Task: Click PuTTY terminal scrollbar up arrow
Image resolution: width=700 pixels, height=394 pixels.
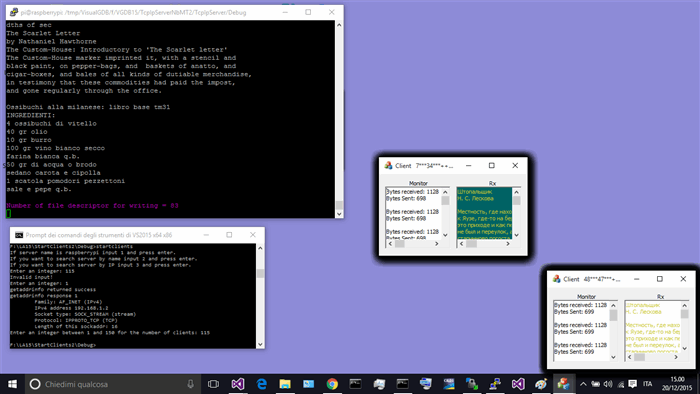Action: (339, 25)
